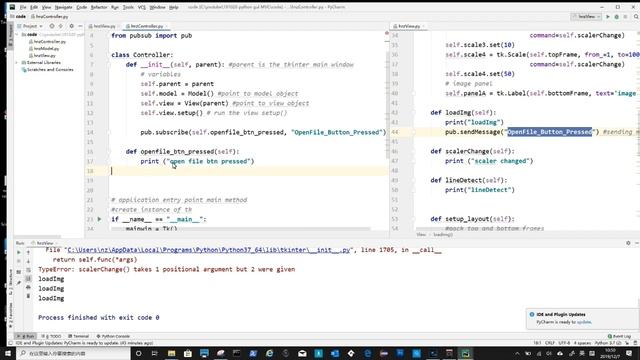Switch to the hnzView.py tab in left editor
The image size is (640, 360).
pyautogui.click(x=104, y=26)
